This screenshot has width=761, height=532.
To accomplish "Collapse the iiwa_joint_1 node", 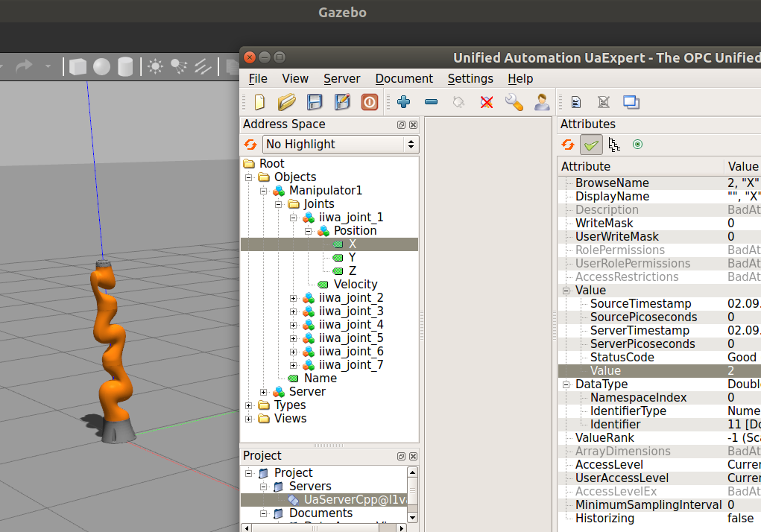I will [293, 218].
